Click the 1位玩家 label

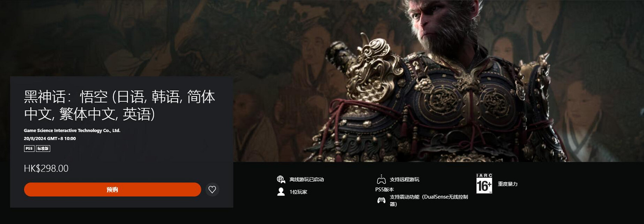click(x=298, y=192)
